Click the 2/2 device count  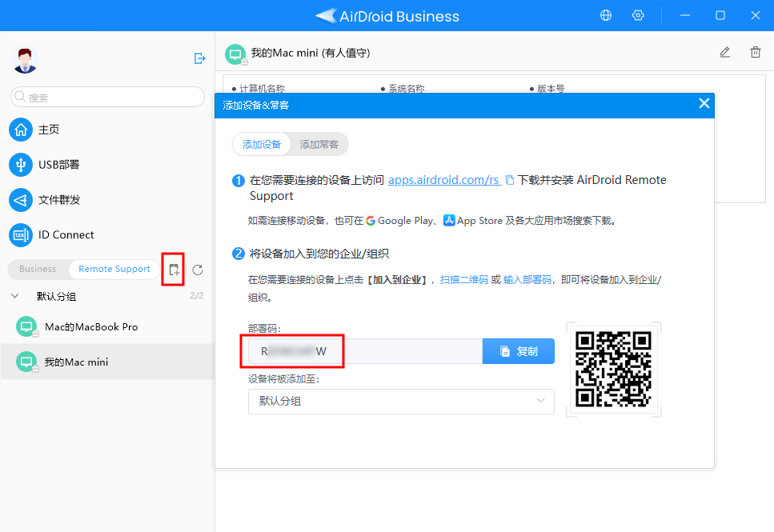196,296
